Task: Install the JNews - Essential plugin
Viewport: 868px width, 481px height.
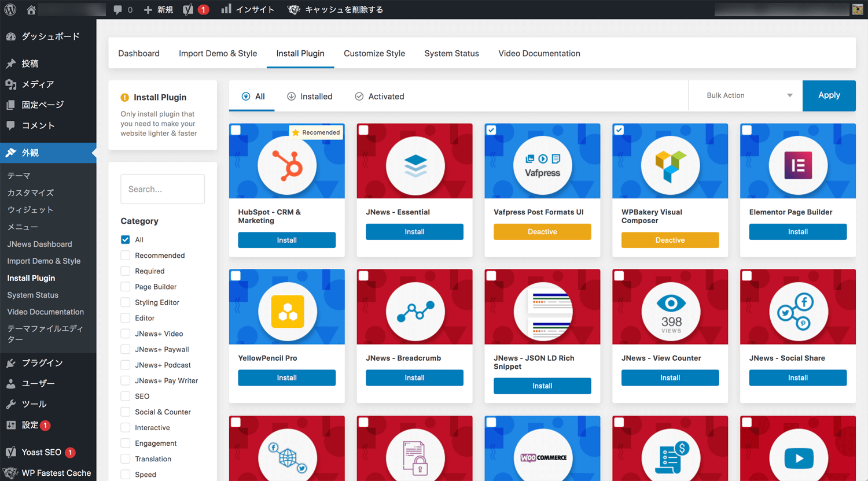Action: (x=415, y=232)
